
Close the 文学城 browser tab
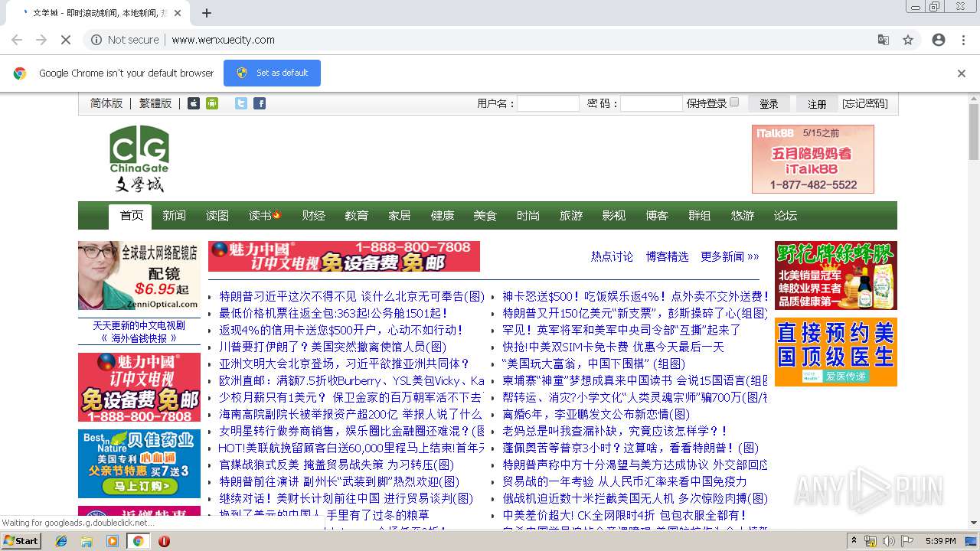(178, 13)
